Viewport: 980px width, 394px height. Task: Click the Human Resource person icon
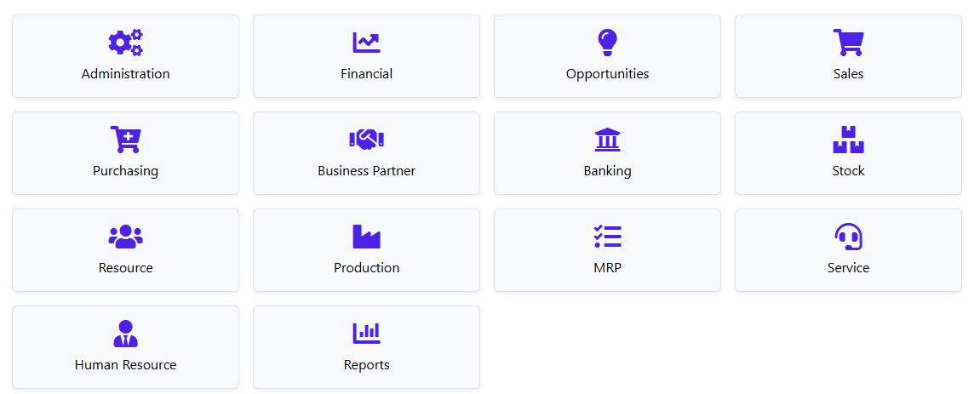(x=125, y=334)
